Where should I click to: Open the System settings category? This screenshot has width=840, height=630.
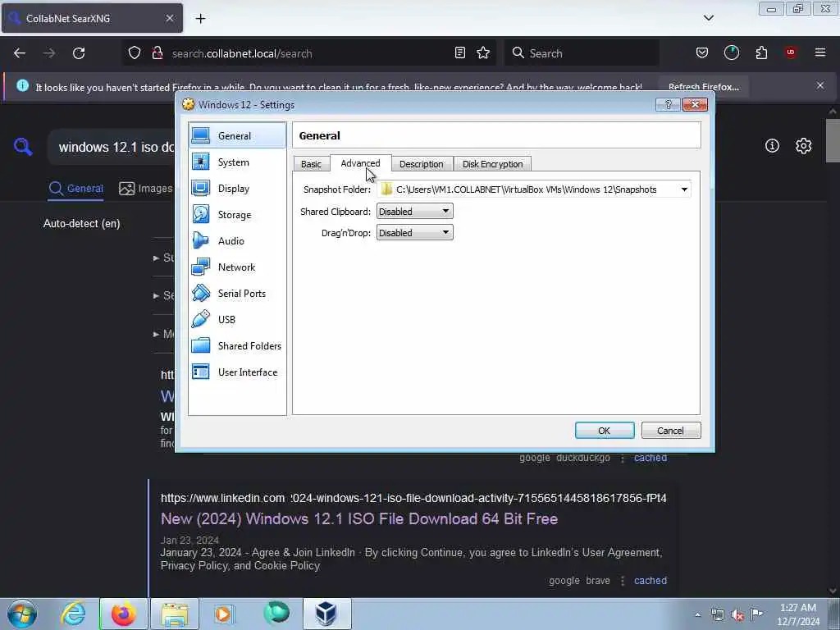237,162
